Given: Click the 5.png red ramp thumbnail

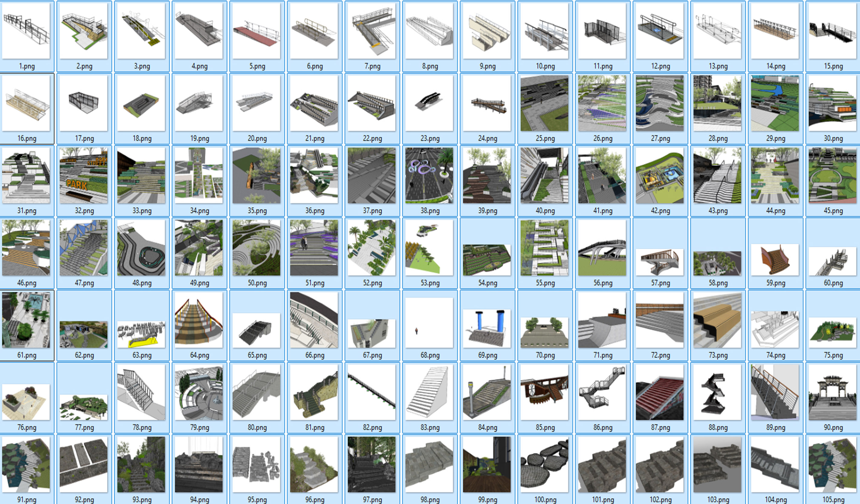Looking at the screenshot, I should coord(257,31).
